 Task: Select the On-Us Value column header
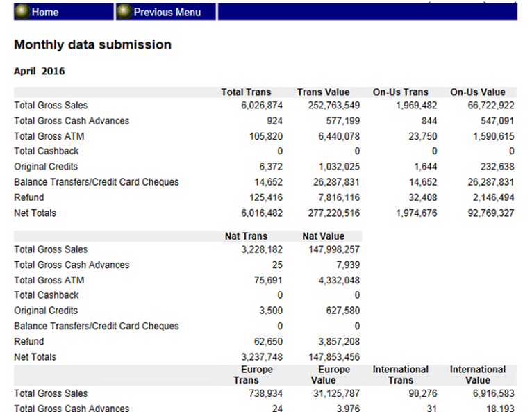point(478,92)
